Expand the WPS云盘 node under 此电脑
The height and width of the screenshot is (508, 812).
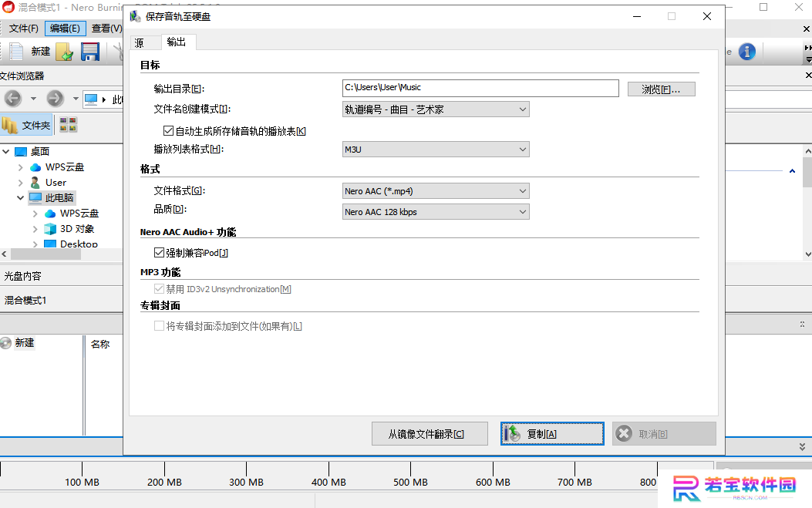point(35,214)
